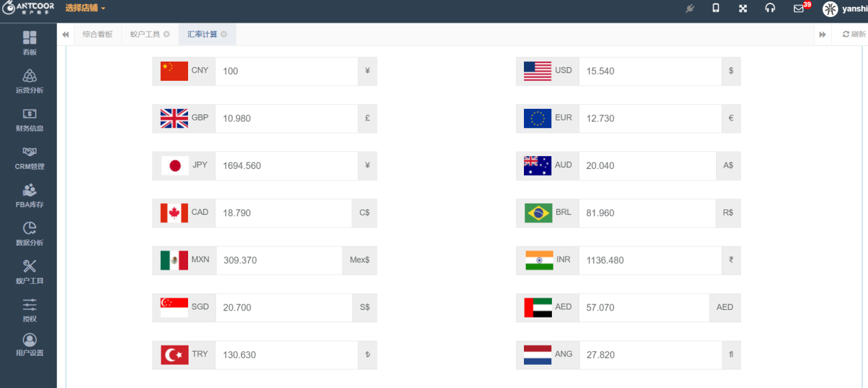
Task: Click the headphones support icon
Action: pos(770,8)
